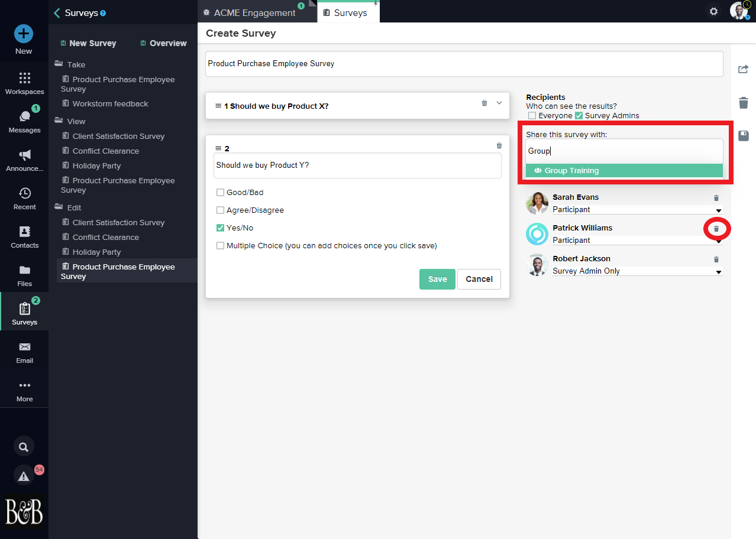
Task: Open the Recent history icon
Action: point(24,193)
